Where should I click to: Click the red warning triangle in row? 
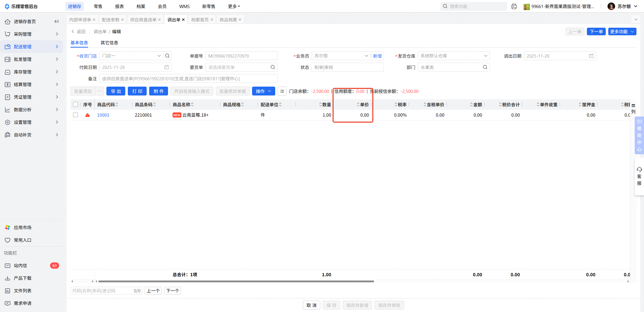(x=87, y=115)
